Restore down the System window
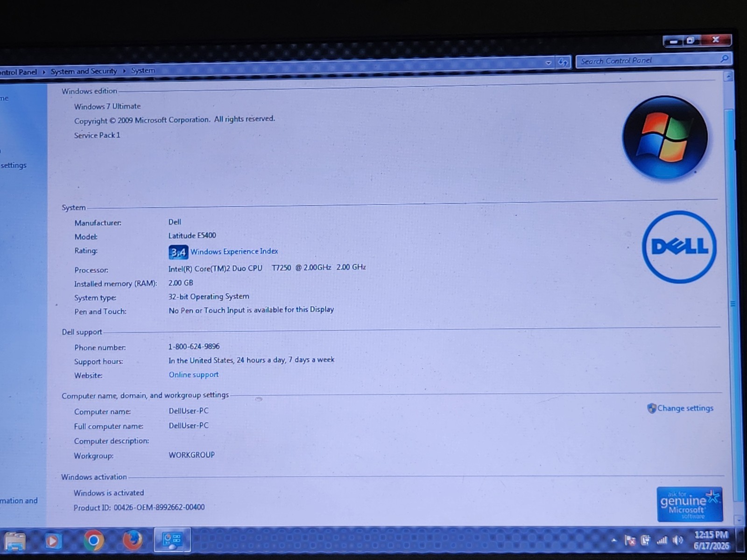 (x=691, y=41)
